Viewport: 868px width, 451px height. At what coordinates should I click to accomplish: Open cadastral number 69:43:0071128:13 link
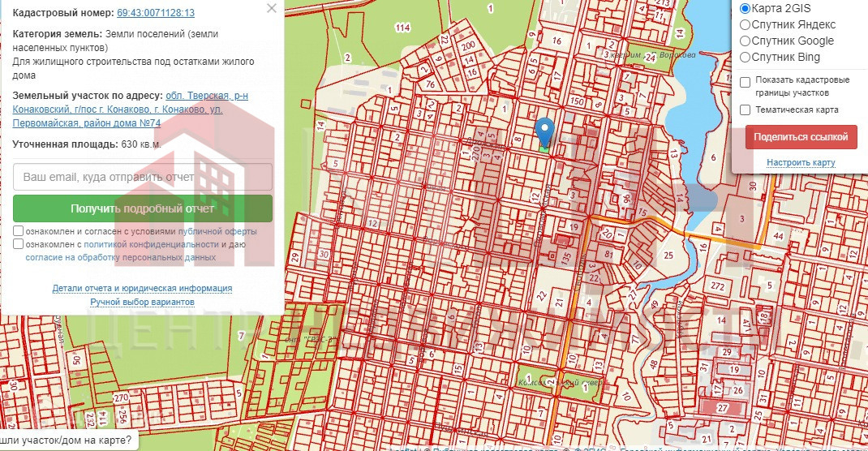coord(156,13)
